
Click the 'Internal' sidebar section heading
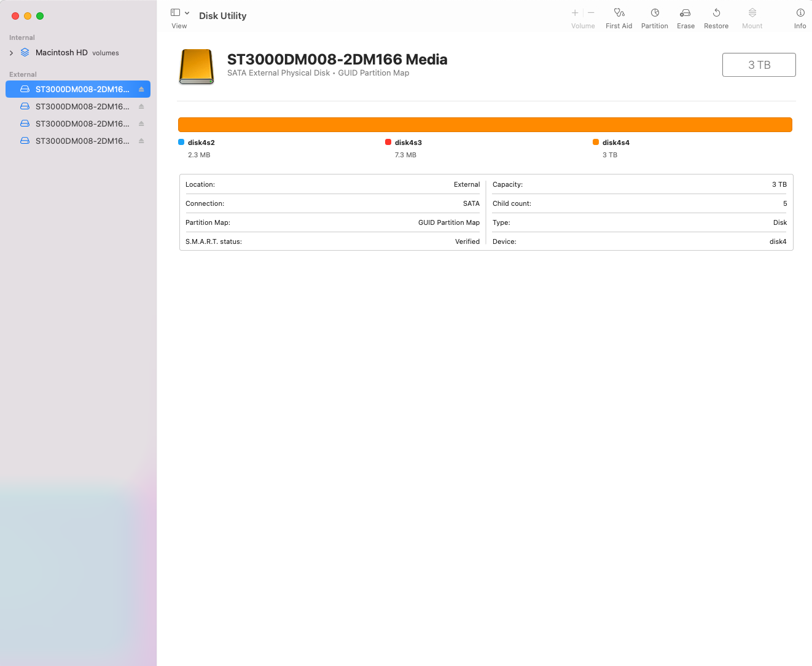tap(22, 37)
